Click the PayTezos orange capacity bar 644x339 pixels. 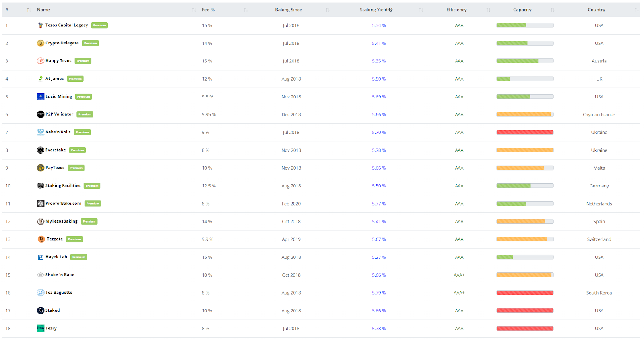point(525,168)
